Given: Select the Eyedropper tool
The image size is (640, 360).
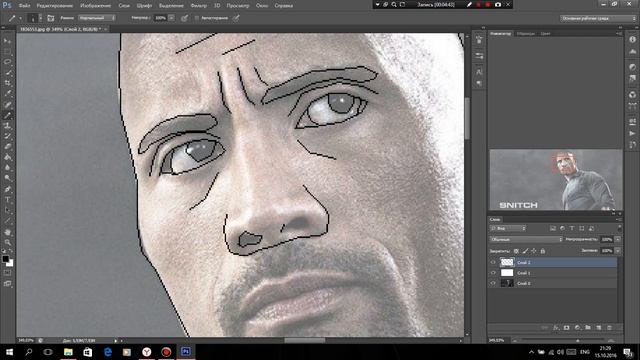Looking at the screenshot, I should tap(7, 94).
